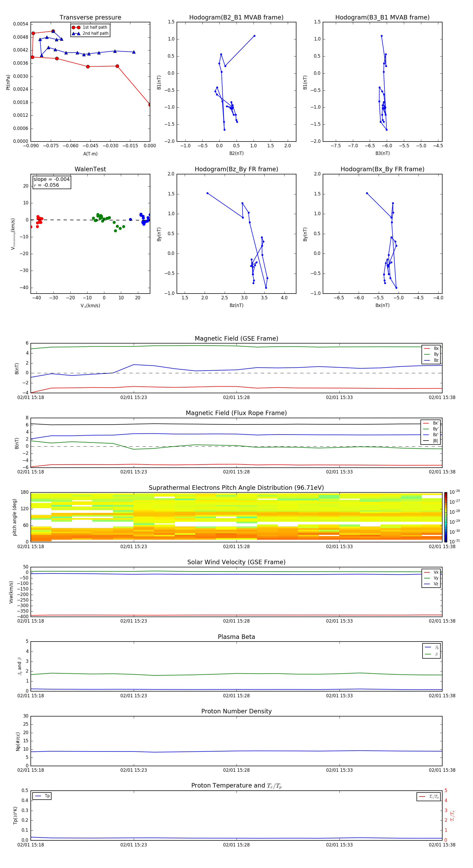Click the 'Vx' legend entry in velocity plot
This screenshot has height=868, width=473.
(x=431, y=572)
